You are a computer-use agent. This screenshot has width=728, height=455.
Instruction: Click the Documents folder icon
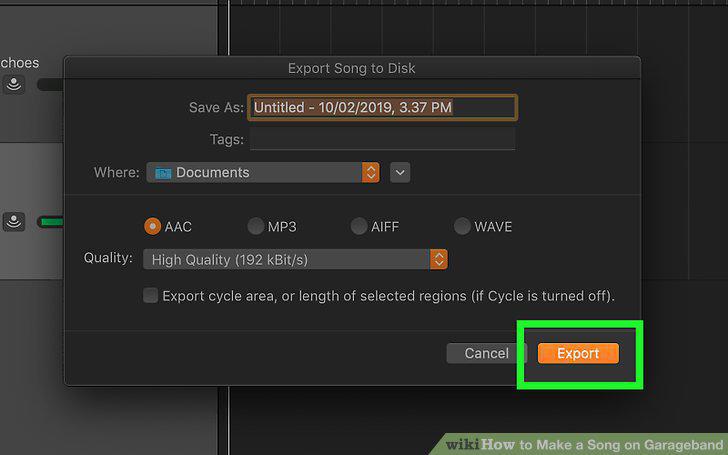click(x=163, y=173)
